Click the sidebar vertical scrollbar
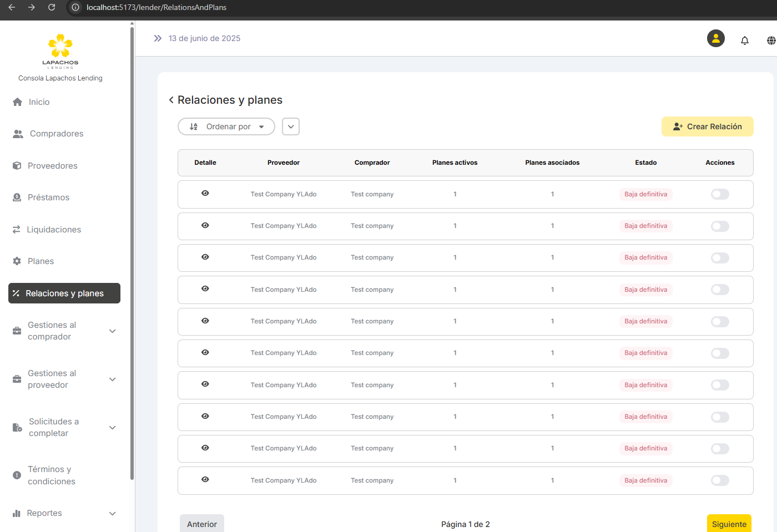Viewport: 777px width, 532px height. (132, 250)
